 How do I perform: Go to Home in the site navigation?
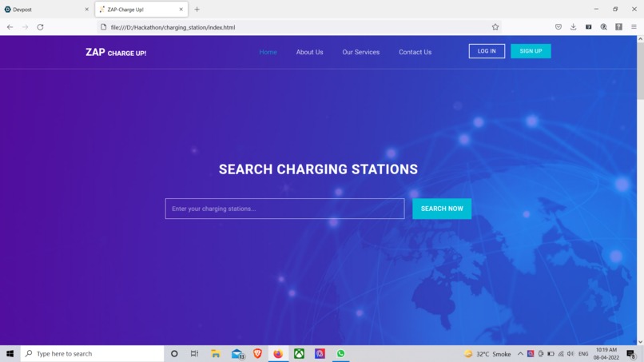(x=268, y=52)
